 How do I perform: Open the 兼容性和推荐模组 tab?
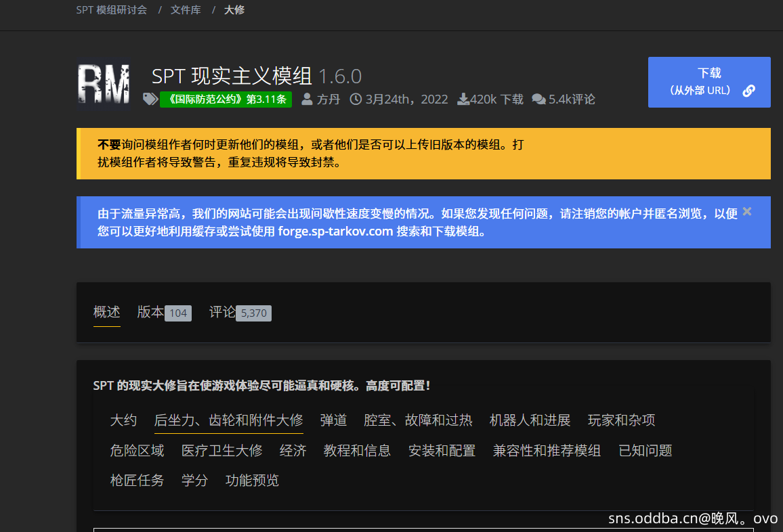coord(547,451)
